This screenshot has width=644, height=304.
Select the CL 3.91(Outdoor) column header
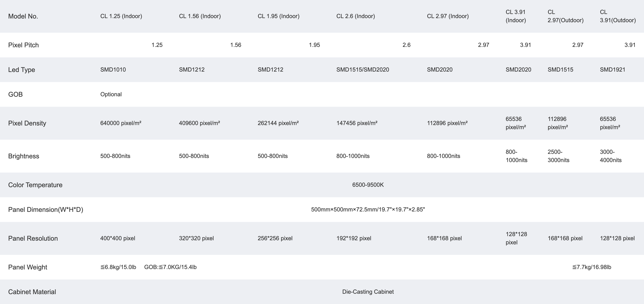(618, 16)
